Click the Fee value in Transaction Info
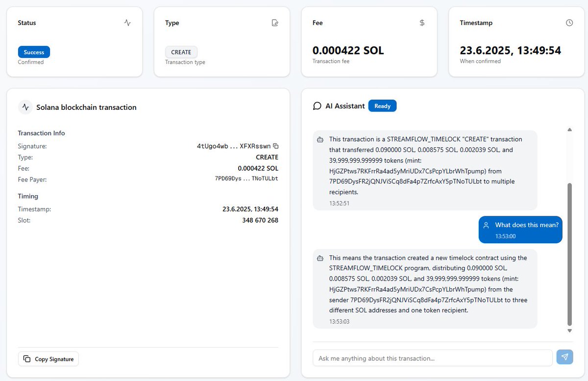Image resolution: width=588 pixels, height=381 pixels. pos(258,168)
